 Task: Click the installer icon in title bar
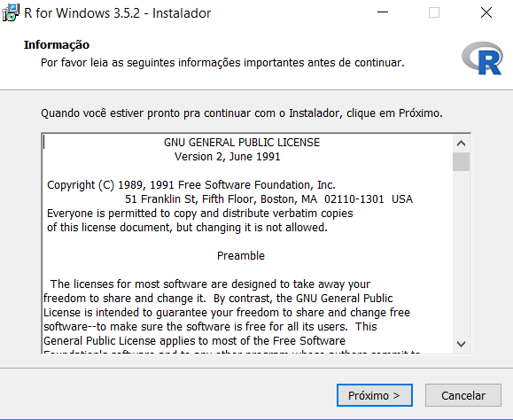coord(11,13)
